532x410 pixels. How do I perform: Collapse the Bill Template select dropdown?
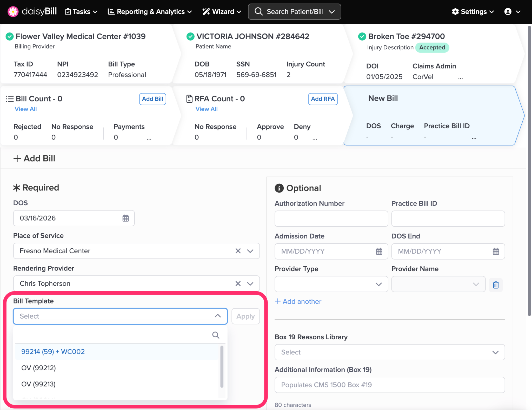point(218,316)
